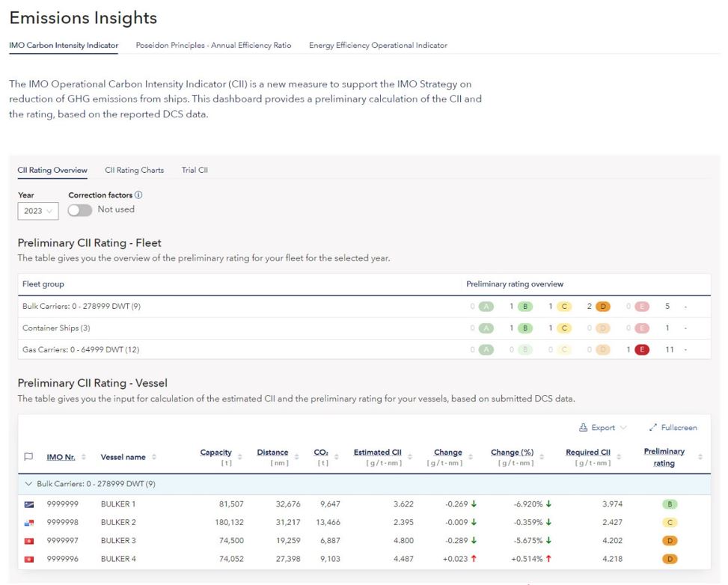Click the flag icon for BULKER 4
The image size is (728, 585).
[28, 559]
